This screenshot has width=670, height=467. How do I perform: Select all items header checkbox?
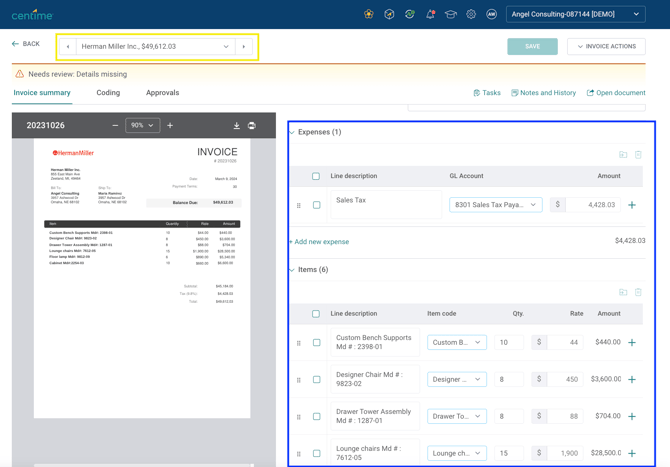[x=316, y=314]
